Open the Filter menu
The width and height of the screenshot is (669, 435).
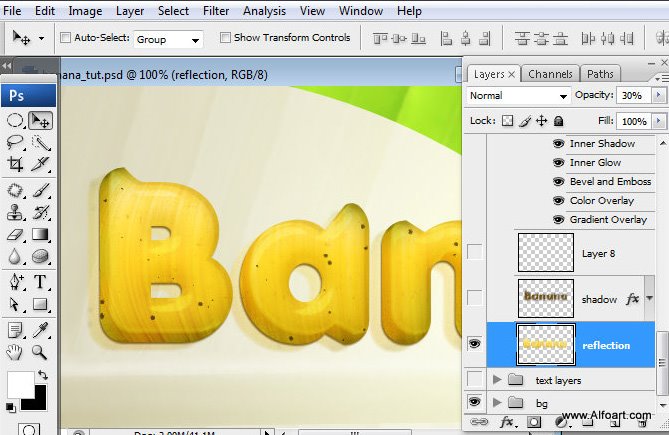(x=216, y=11)
